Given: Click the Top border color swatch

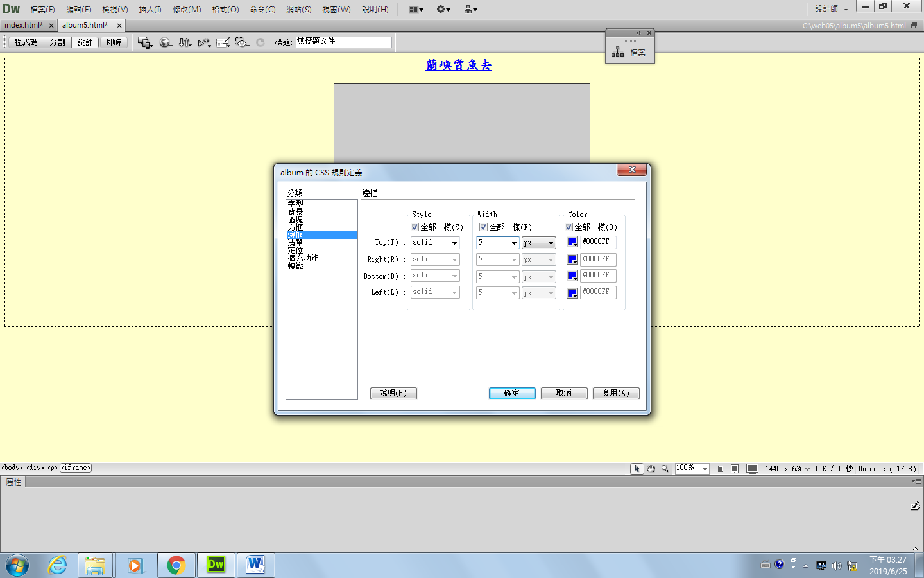Looking at the screenshot, I should point(572,242).
